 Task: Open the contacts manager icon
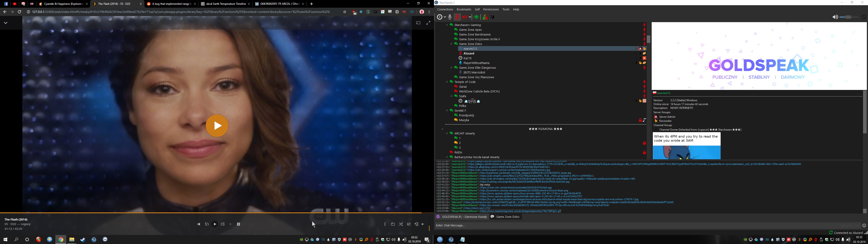485,17
